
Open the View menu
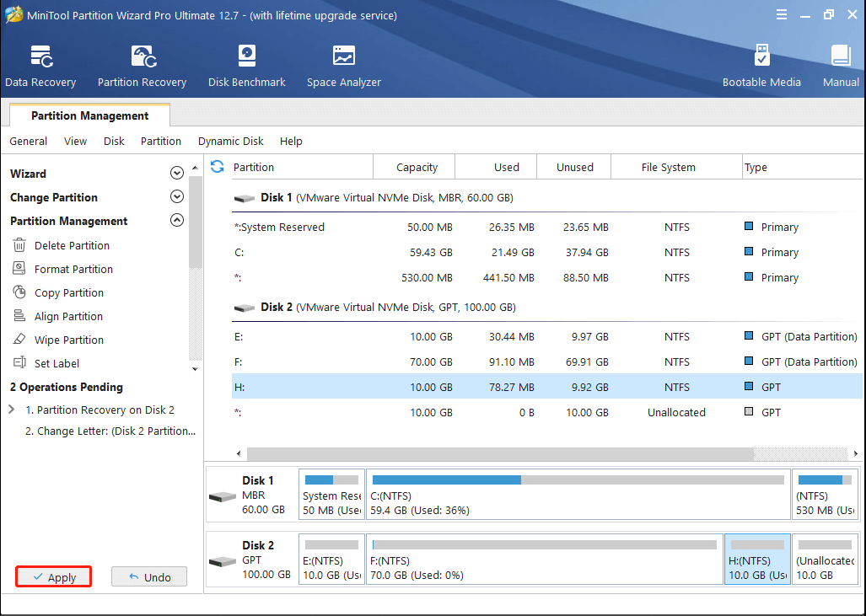75,142
